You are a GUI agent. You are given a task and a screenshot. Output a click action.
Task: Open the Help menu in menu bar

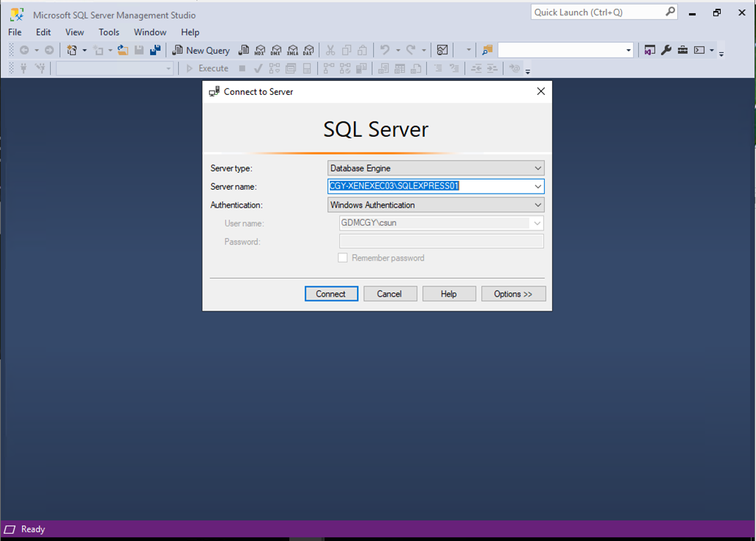[x=190, y=32]
